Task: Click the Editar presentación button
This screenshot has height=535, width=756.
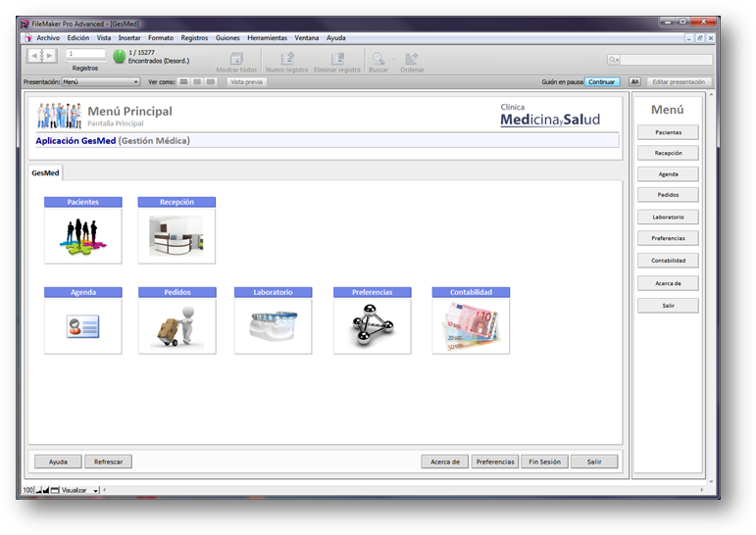Action: click(679, 82)
